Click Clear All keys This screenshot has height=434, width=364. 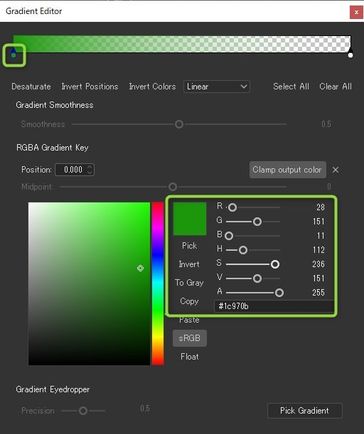pyautogui.click(x=336, y=87)
